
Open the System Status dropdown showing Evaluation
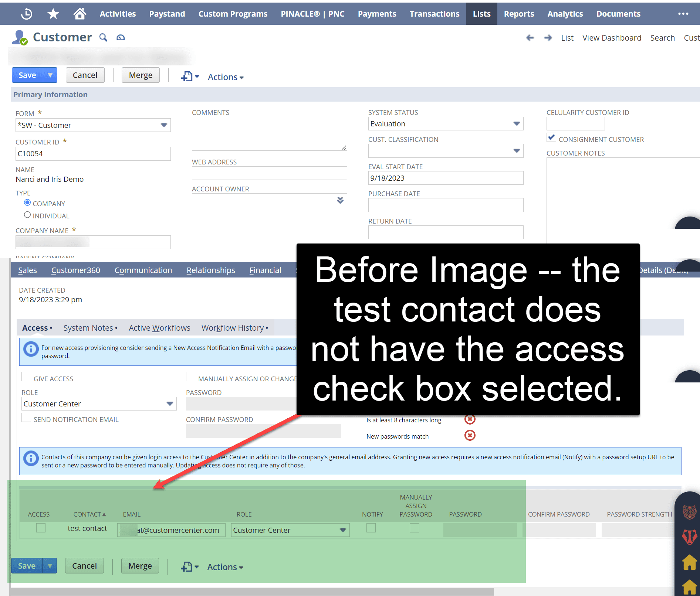(446, 124)
